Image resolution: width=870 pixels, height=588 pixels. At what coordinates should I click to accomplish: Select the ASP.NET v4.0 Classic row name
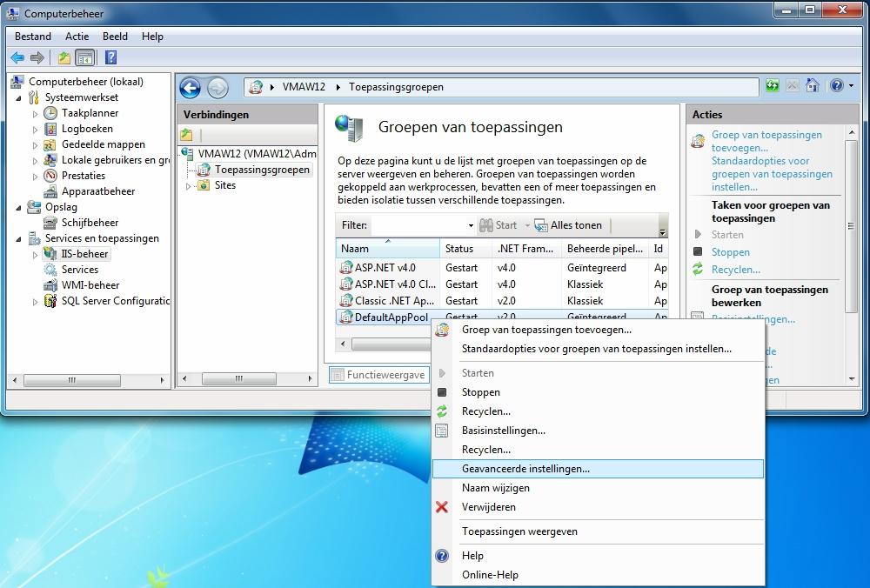point(395,284)
